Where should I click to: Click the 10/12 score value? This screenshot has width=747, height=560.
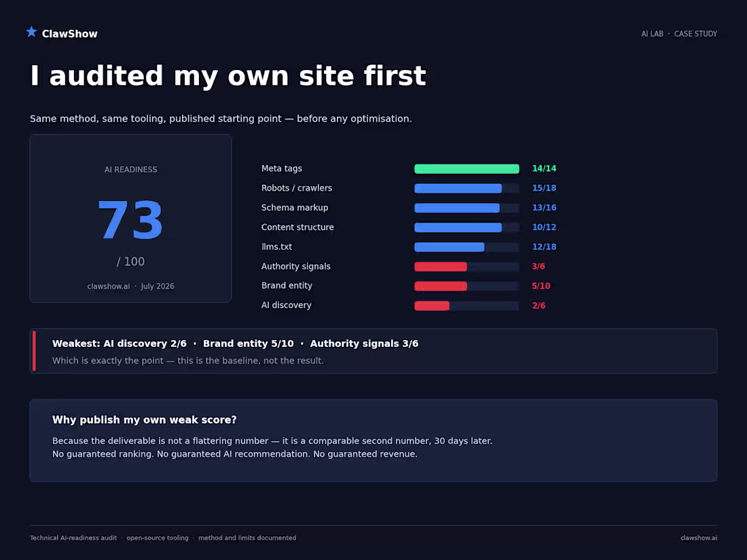point(544,227)
